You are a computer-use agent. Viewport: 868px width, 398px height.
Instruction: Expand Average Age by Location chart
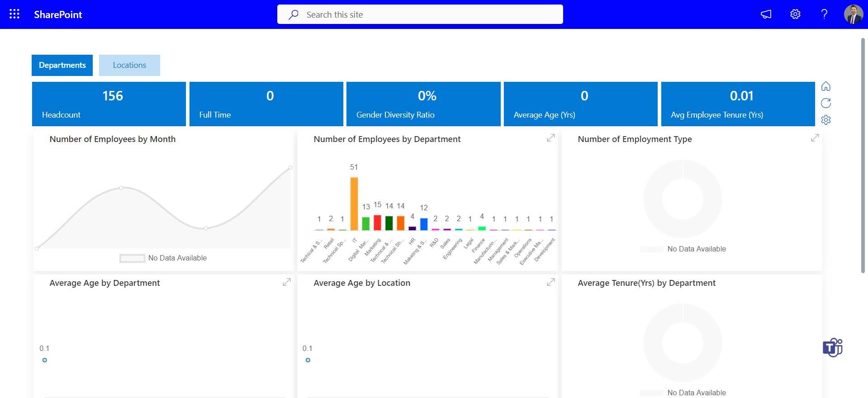[x=550, y=282]
